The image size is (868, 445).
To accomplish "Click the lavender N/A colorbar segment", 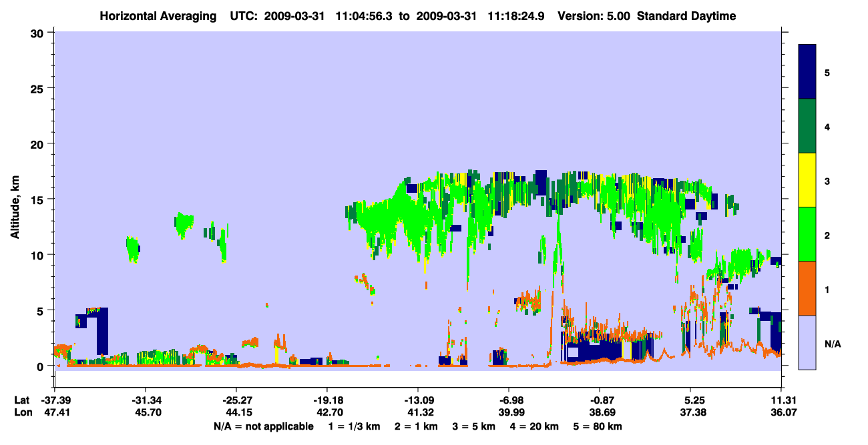I will pyautogui.click(x=807, y=342).
